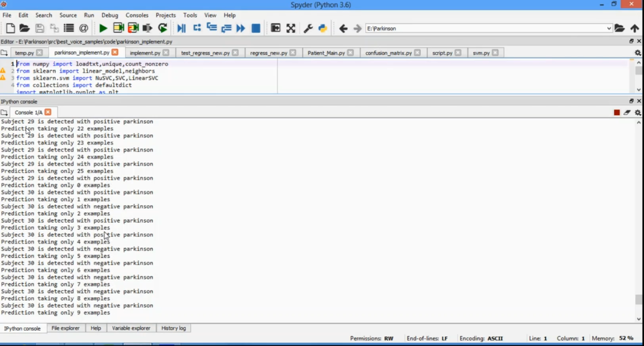Open the PYTHONPATH manager Python icon

pyautogui.click(x=322, y=28)
